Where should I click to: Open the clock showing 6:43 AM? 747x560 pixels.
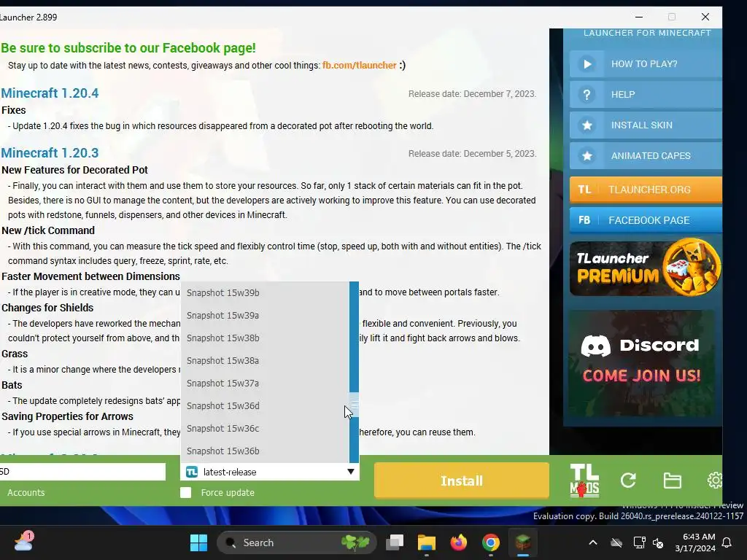click(695, 542)
